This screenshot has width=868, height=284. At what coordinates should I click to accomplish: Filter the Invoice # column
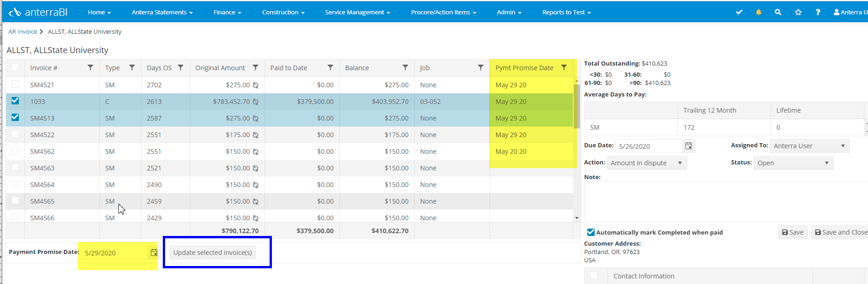coord(90,67)
